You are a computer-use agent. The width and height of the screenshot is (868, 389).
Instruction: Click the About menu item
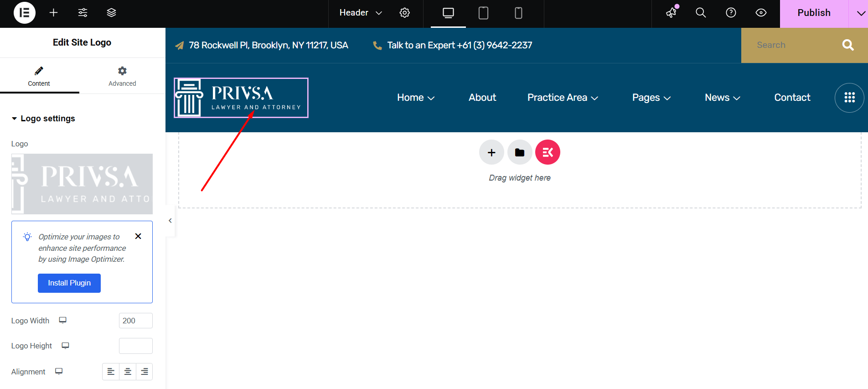click(482, 98)
